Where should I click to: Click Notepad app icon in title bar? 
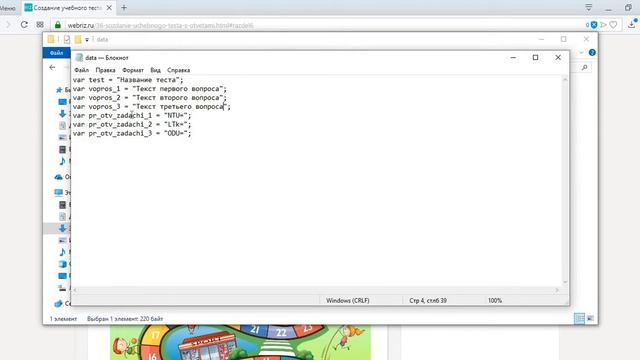[79, 58]
